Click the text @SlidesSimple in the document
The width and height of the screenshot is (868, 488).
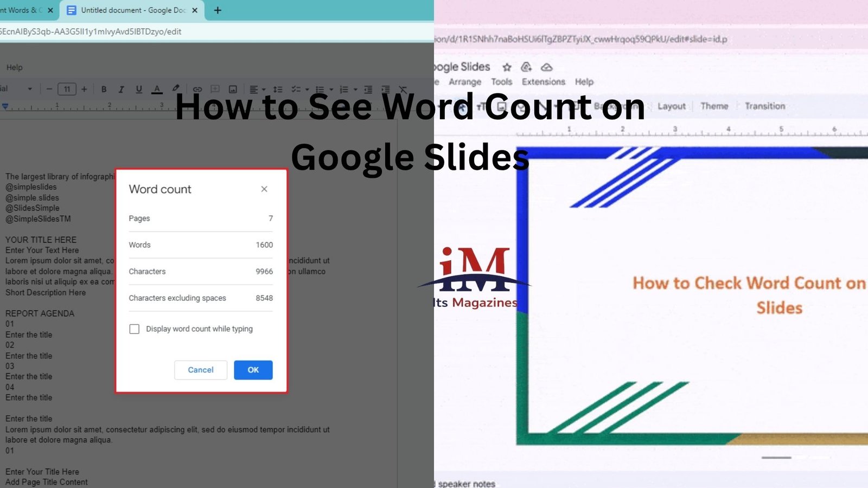point(33,208)
